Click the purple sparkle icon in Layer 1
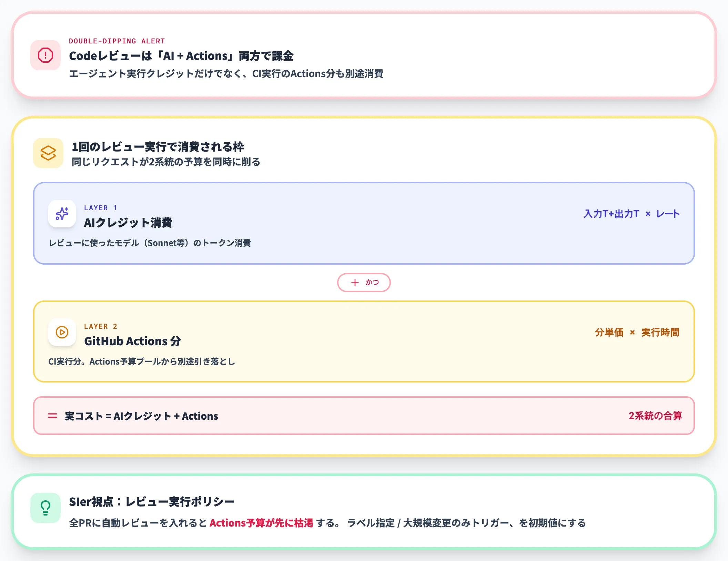The image size is (728, 561). (x=62, y=214)
